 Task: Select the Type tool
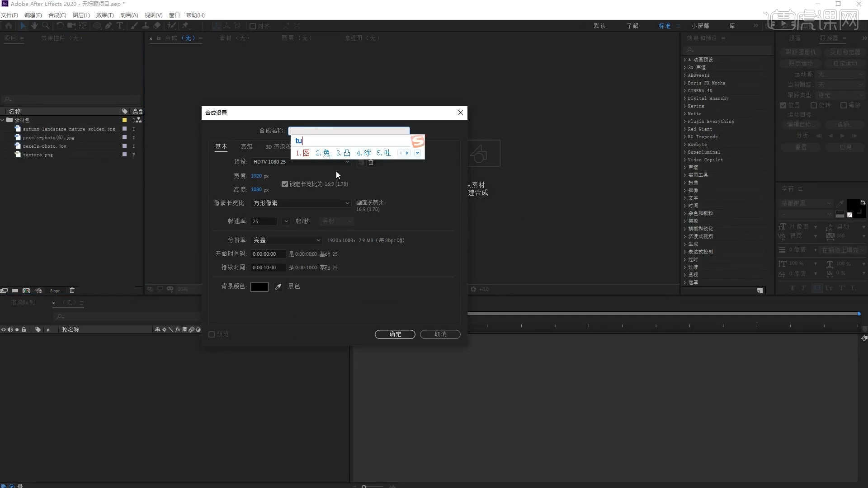pos(120,26)
